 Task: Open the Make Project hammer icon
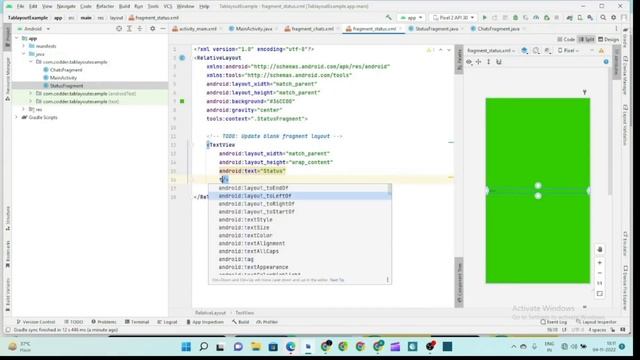(389, 18)
